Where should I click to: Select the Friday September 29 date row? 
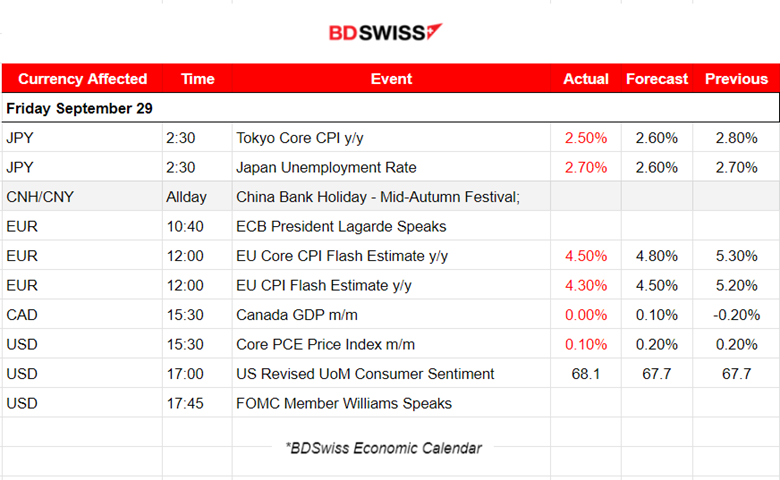click(x=390, y=108)
